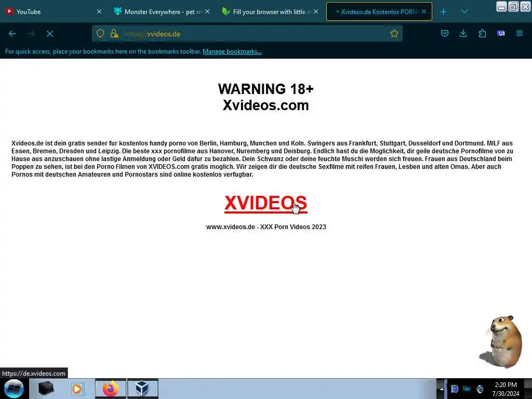This screenshot has width=532, height=399.
Task: Click the browser back arrow
Action: pyautogui.click(x=12, y=34)
